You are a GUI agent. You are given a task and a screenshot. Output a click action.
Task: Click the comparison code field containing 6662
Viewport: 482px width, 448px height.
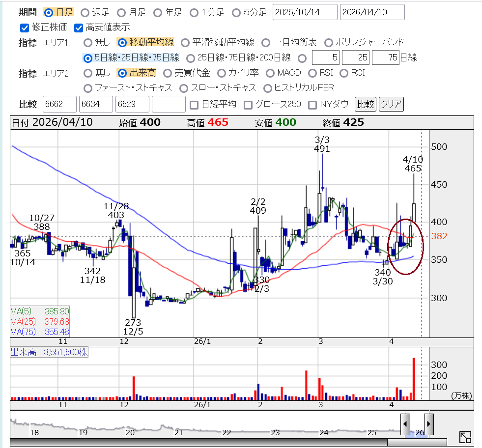[60, 104]
